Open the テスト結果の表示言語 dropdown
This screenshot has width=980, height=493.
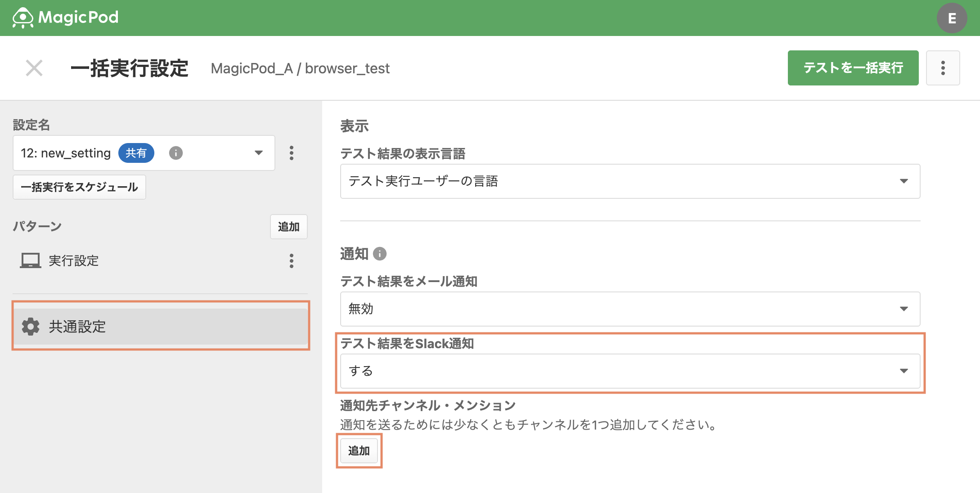630,181
